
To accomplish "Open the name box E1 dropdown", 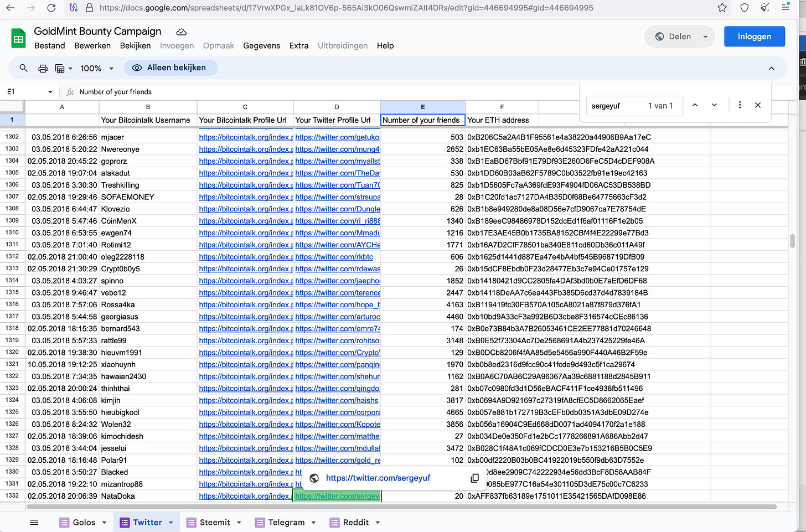I will pyautogui.click(x=50, y=92).
